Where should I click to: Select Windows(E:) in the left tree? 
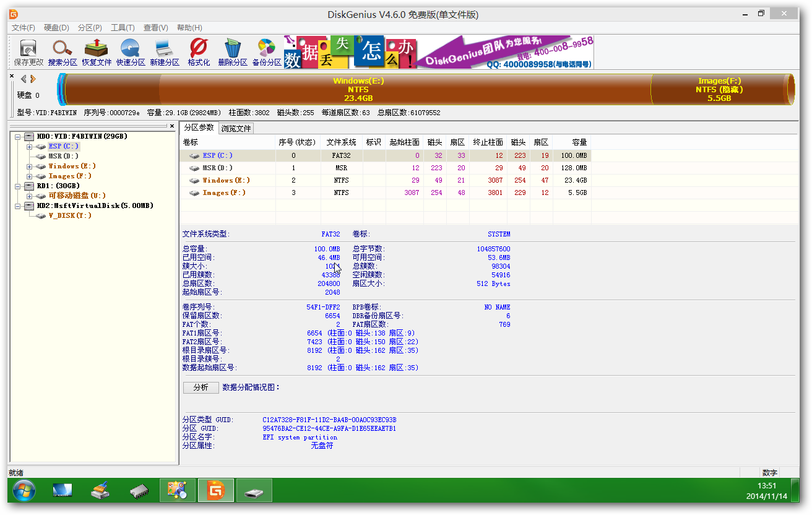coord(72,166)
